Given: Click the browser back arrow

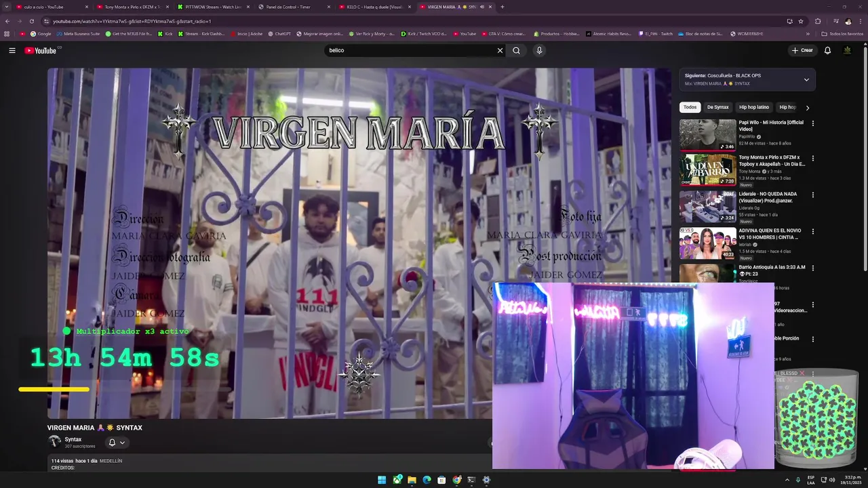Looking at the screenshot, I should coord(7,21).
